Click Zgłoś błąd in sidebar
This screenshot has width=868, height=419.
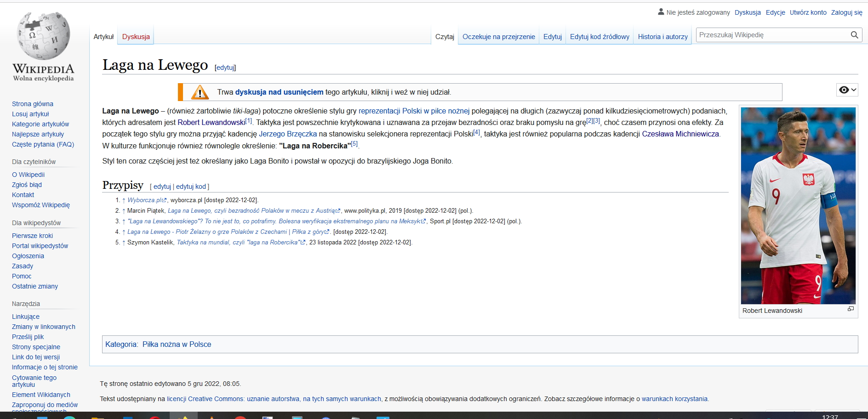[27, 185]
